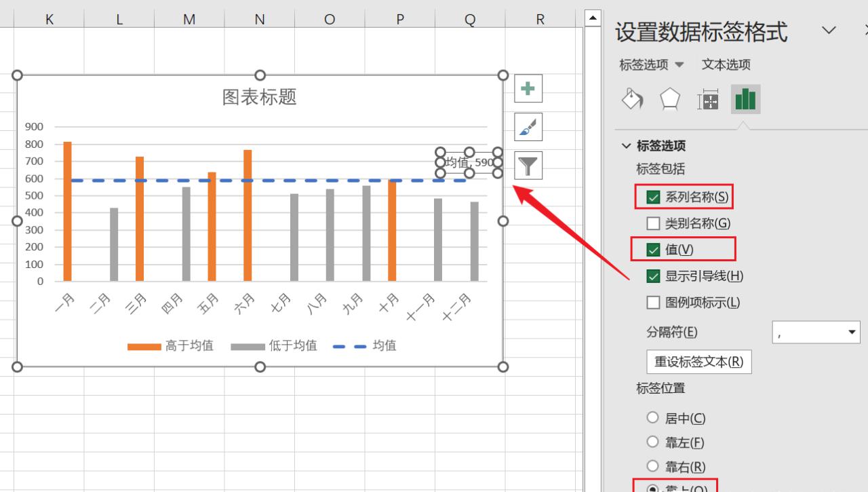Viewport: 868px width, 492px height.
Task: Select the gray bar for 二月
Action: click(114, 244)
